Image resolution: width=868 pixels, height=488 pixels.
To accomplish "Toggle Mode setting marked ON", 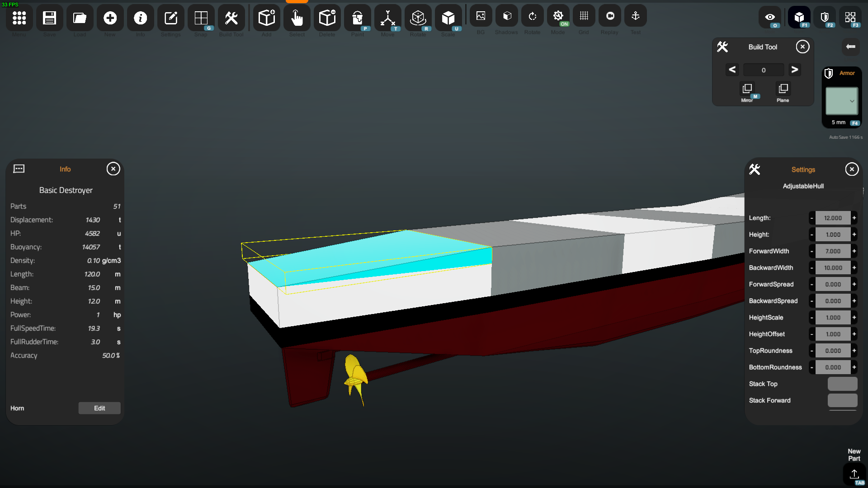I will pyautogui.click(x=558, y=16).
